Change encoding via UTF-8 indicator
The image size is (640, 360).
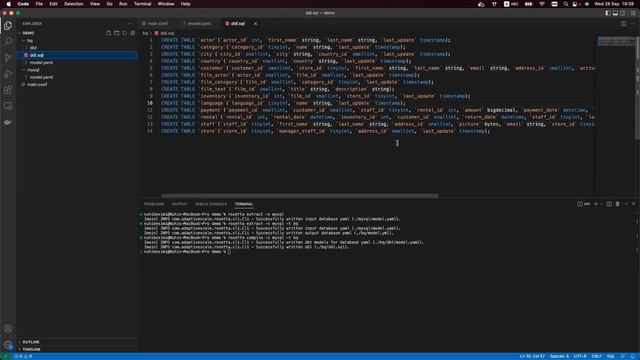[x=580, y=356]
